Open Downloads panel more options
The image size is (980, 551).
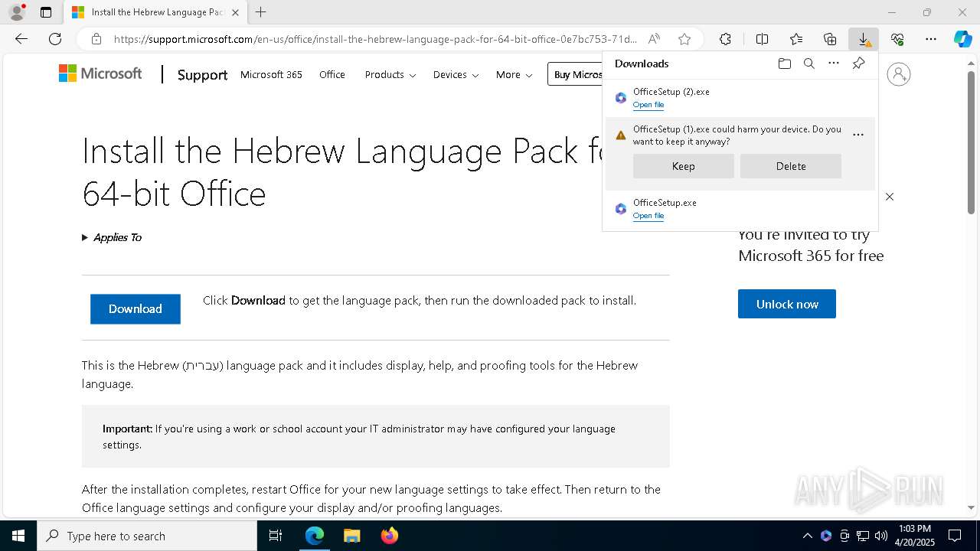click(834, 64)
